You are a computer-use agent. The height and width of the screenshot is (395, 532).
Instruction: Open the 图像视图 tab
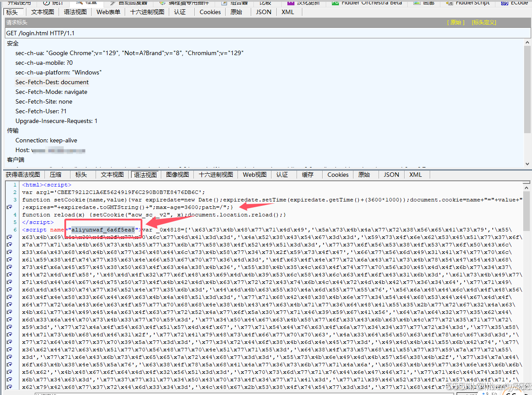(x=178, y=175)
